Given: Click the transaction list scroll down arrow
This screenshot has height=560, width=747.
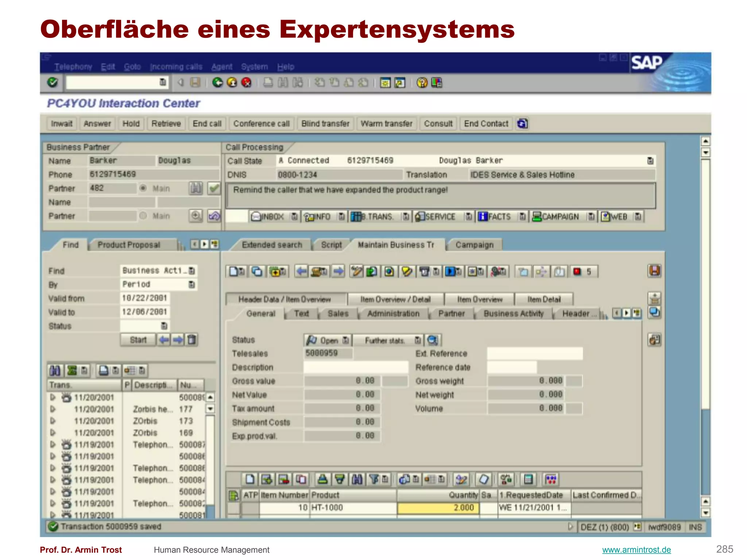Looking at the screenshot, I should pos(210,409).
